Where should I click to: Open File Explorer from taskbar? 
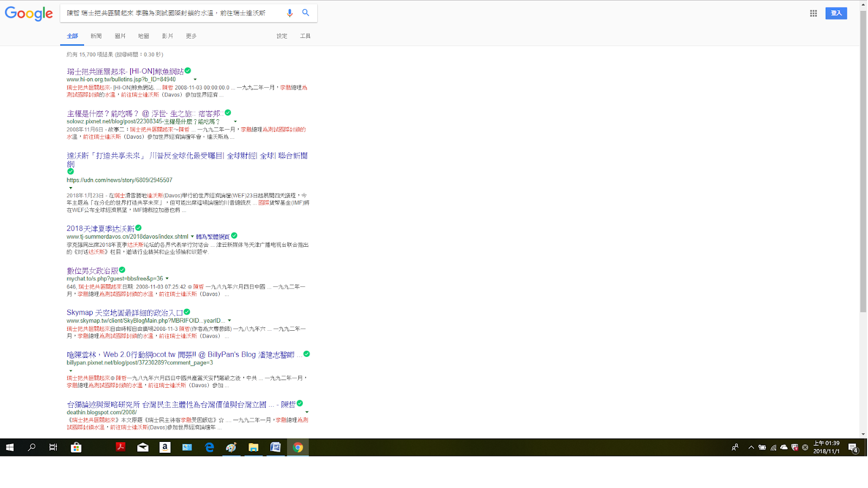point(253,447)
